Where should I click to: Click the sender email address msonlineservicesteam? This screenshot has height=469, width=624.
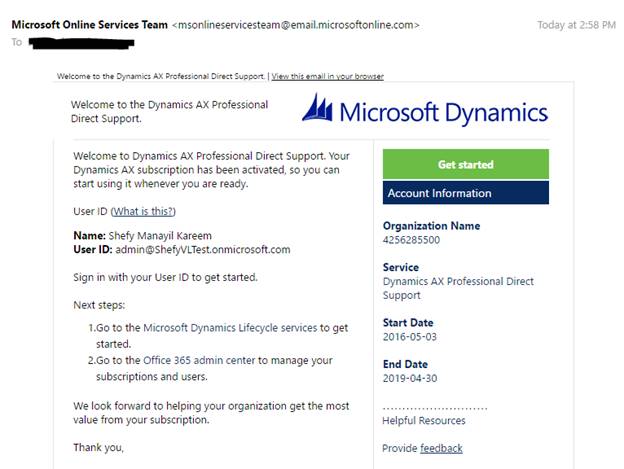pos(295,24)
